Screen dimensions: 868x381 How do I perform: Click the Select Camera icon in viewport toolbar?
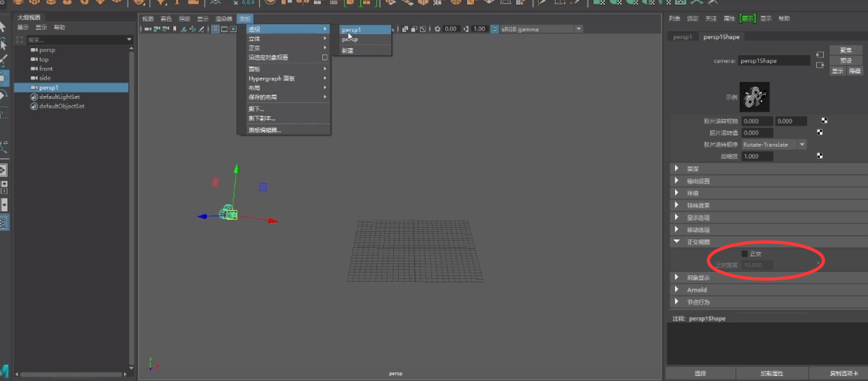[148, 29]
